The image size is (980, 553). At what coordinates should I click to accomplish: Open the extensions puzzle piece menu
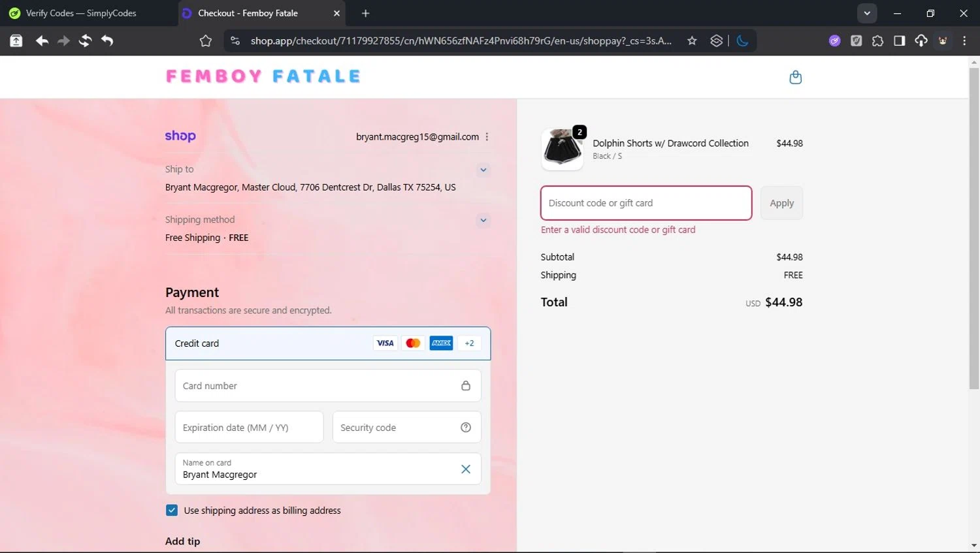tap(877, 41)
